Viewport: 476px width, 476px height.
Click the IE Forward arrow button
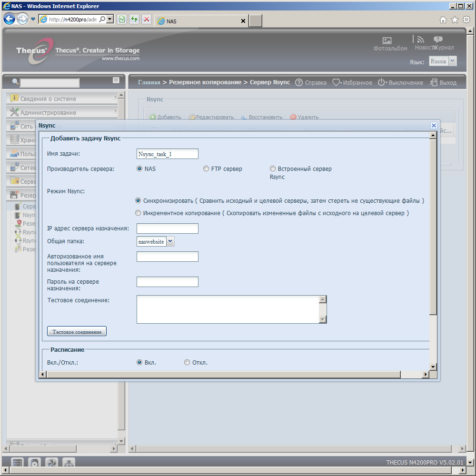(22, 19)
